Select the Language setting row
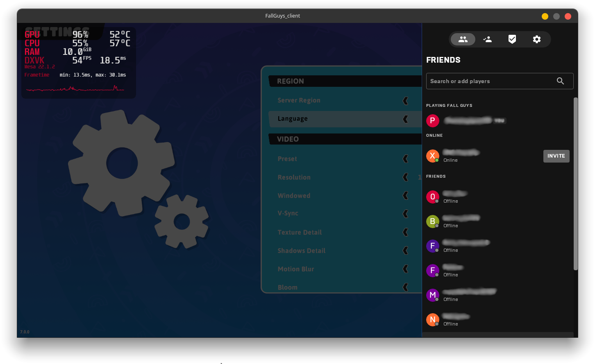Screen dimensions: 595x364 [x=345, y=119]
